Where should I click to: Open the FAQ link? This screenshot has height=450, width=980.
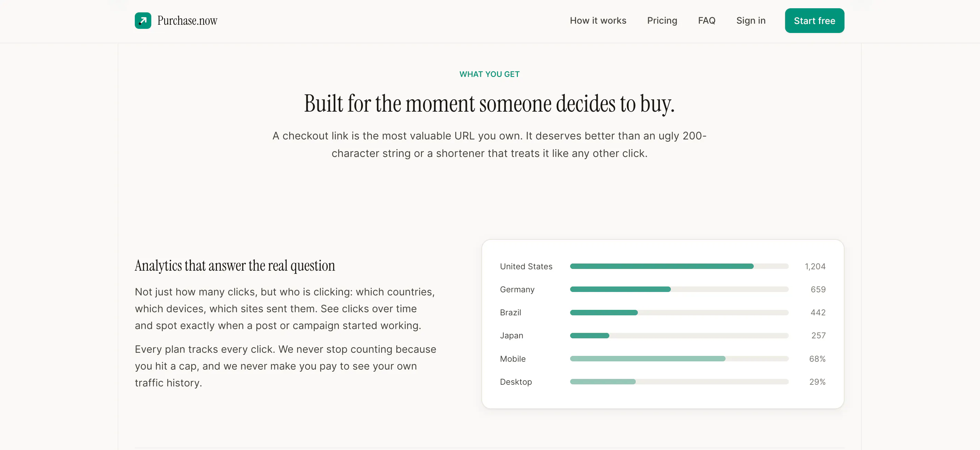pos(707,21)
